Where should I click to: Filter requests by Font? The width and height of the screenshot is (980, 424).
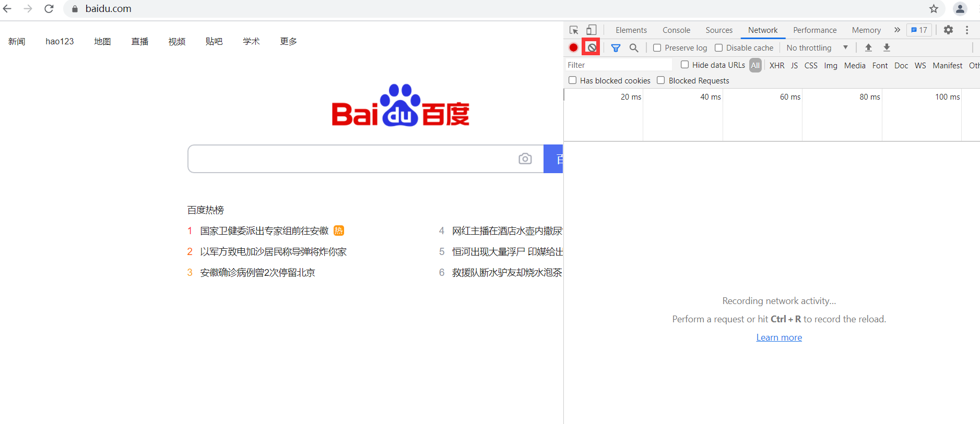tap(880, 65)
